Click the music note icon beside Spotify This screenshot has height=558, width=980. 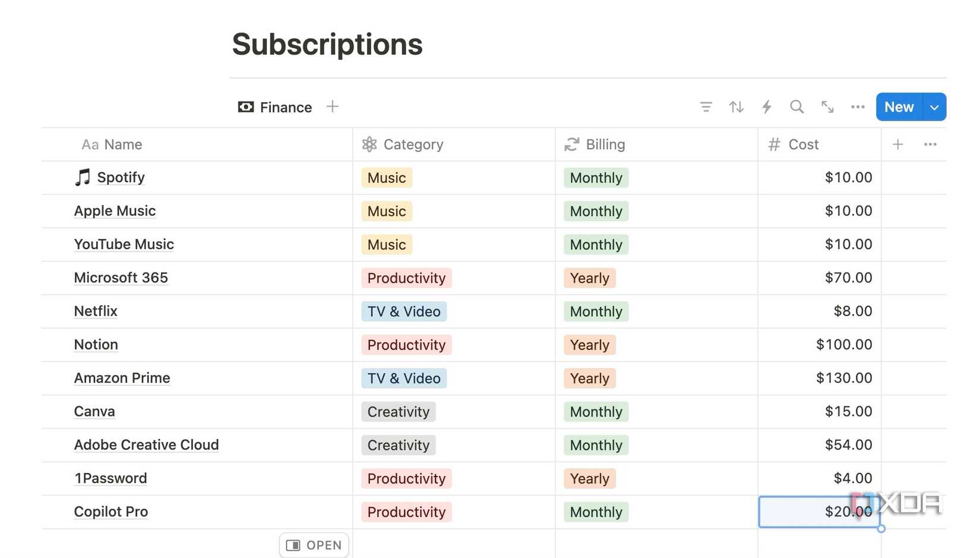click(82, 176)
